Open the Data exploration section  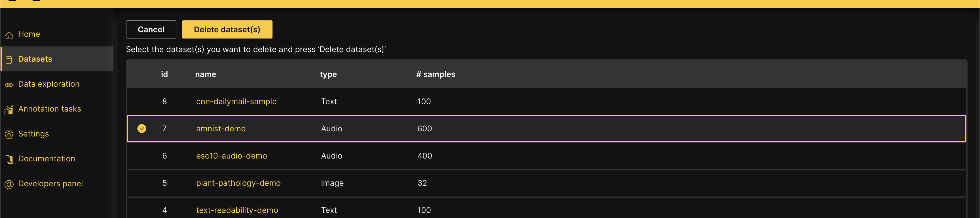(x=49, y=84)
